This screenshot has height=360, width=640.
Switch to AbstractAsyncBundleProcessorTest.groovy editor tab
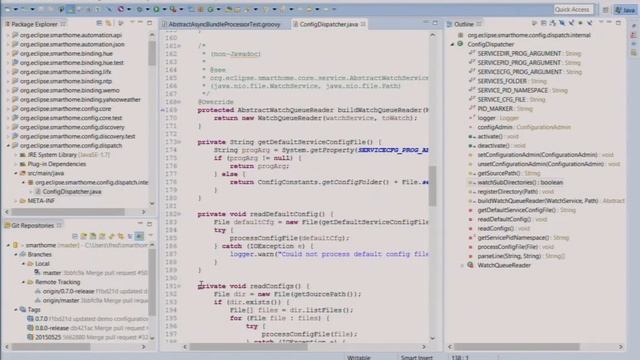(224, 24)
